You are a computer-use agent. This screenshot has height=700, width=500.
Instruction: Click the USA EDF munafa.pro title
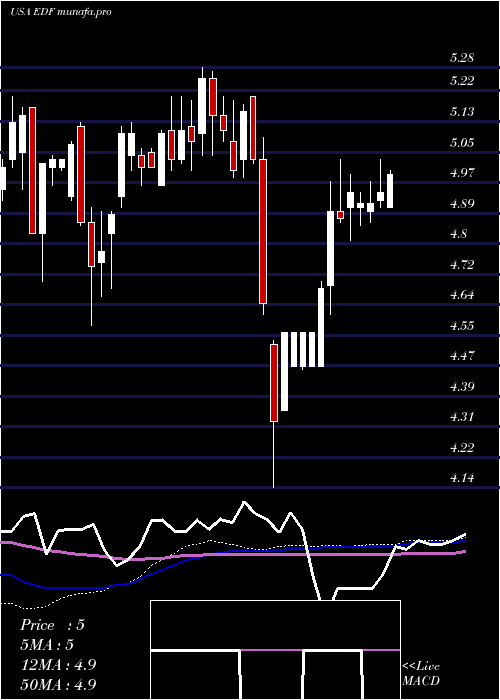tap(61, 12)
